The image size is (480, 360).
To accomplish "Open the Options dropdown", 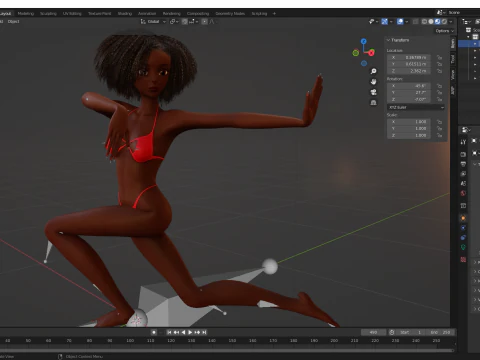I will (x=445, y=31).
